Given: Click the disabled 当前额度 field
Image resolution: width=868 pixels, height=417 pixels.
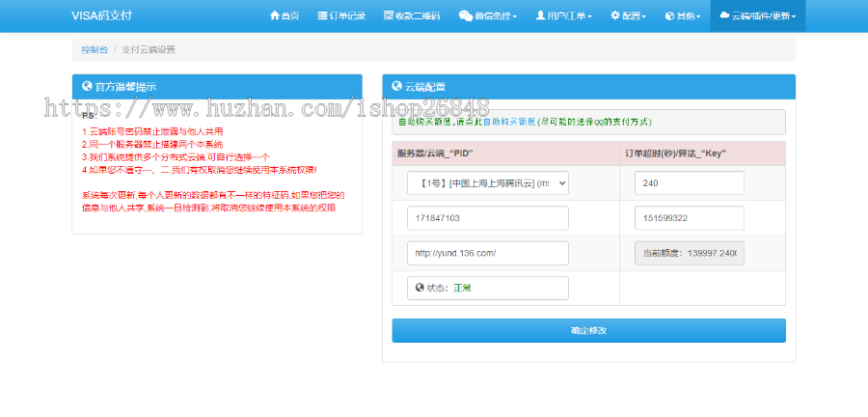Looking at the screenshot, I should [690, 253].
